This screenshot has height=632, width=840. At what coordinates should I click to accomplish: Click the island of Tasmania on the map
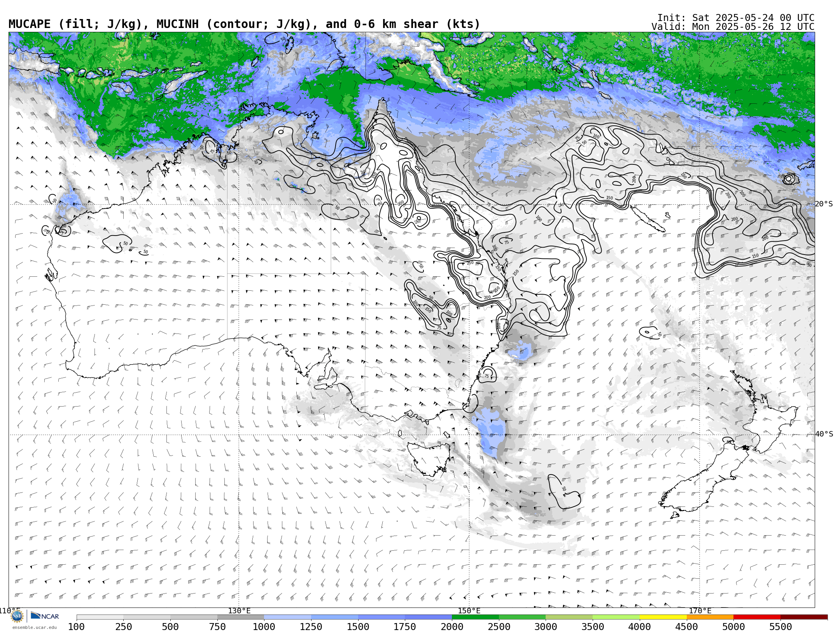click(429, 459)
